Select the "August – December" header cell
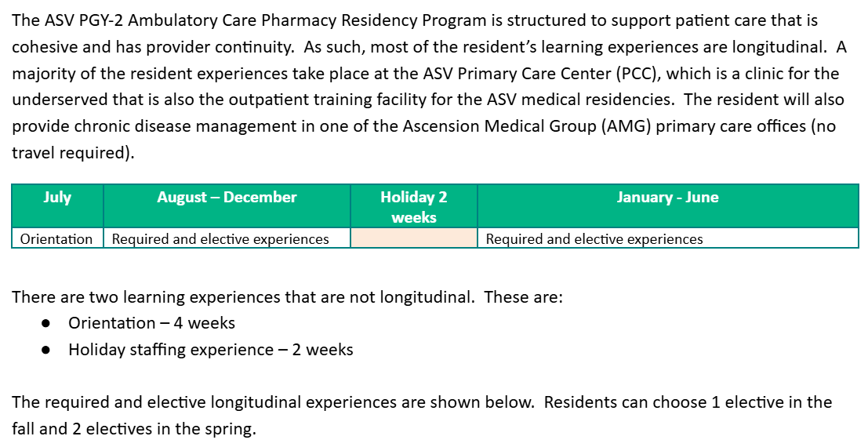The height and width of the screenshot is (447, 868). click(x=227, y=198)
